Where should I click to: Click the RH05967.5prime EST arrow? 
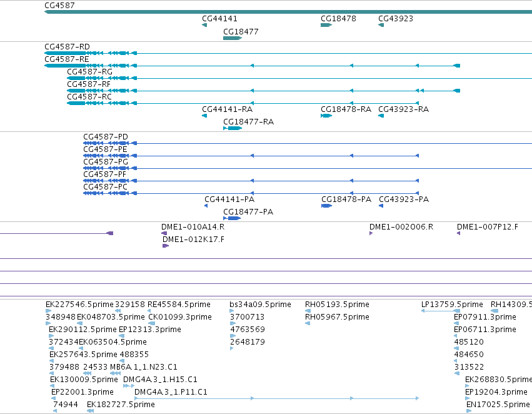(308, 323)
